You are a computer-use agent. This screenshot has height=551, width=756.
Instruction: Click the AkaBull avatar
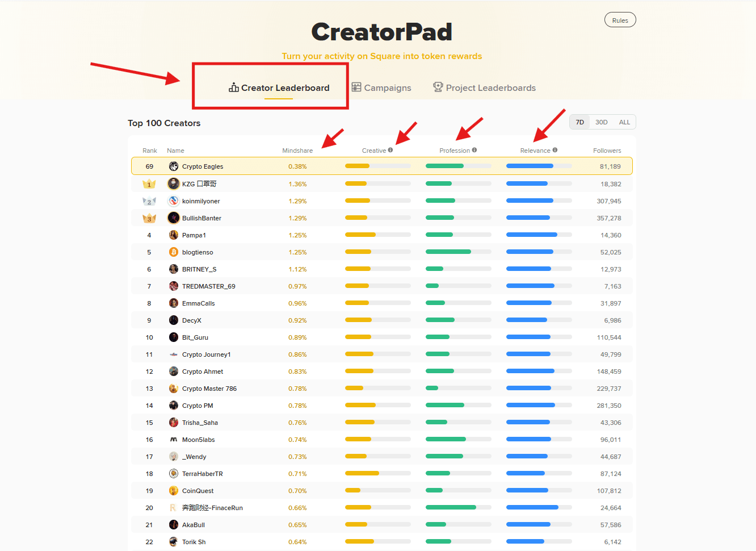tap(174, 525)
